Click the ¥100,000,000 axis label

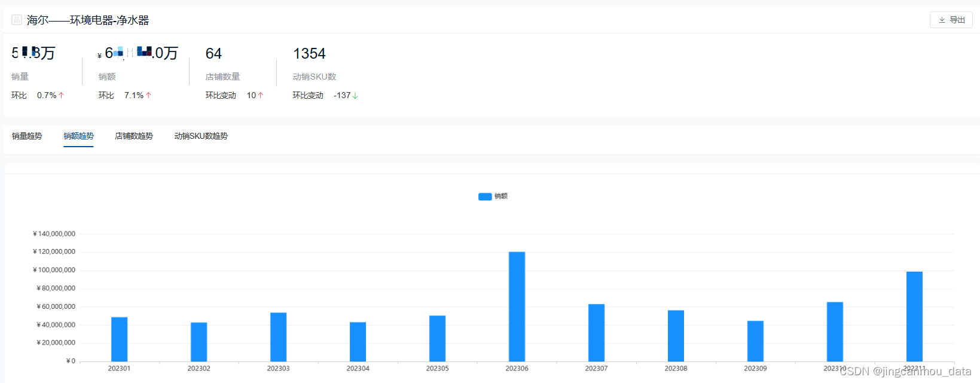pyautogui.click(x=54, y=270)
